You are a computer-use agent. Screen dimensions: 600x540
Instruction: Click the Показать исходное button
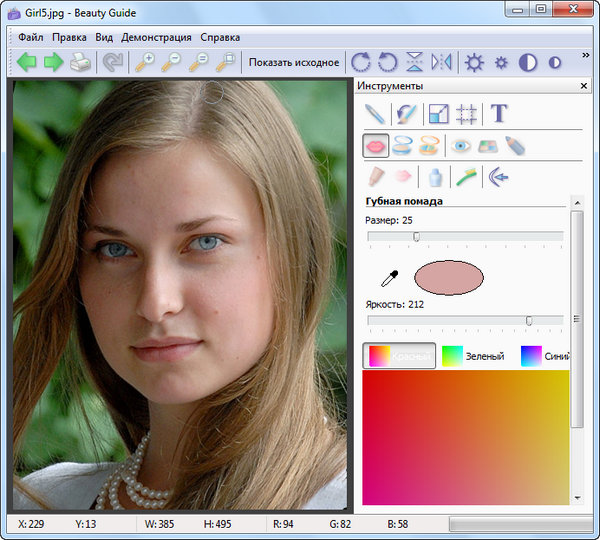pos(293,63)
